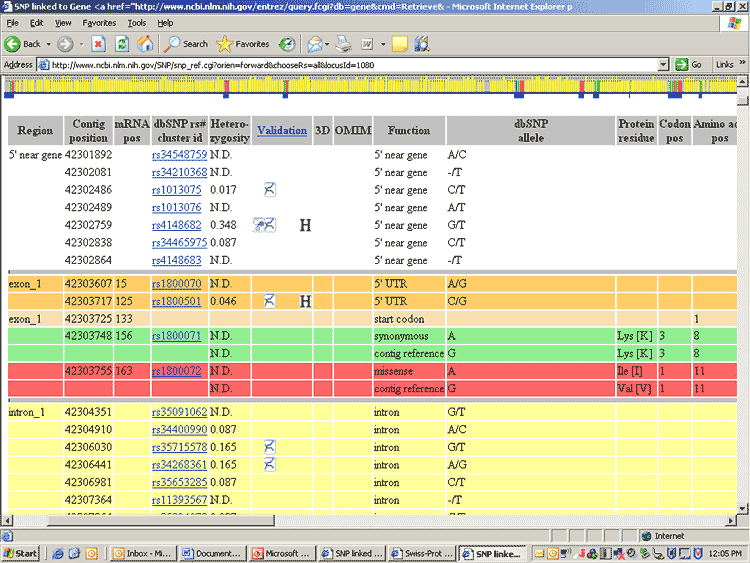Open the rs34465975 SNP link

pyautogui.click(x=179, y=243)
